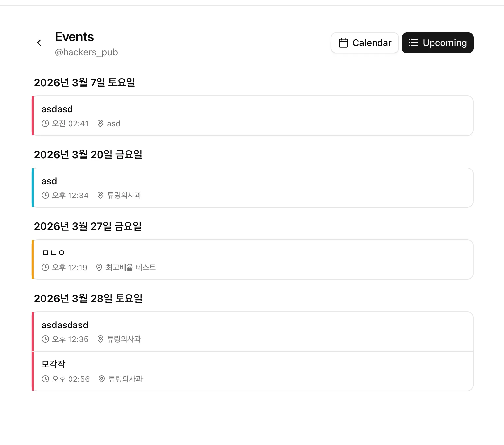
Task: Click the location pin beside 최고배율 테스트
Action: click(99, 267)
